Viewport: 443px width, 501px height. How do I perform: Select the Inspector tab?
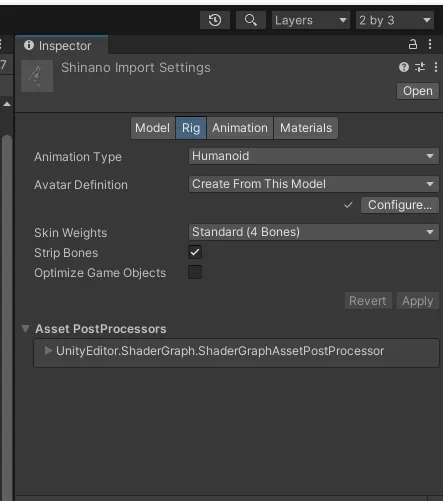pos(62,46)
